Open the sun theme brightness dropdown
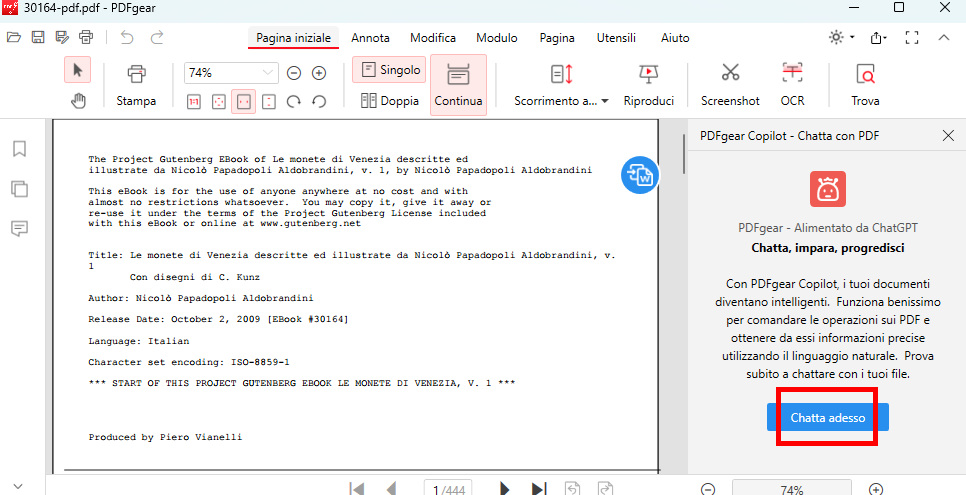Screen dimensions: 966x495 coord(842,38)
